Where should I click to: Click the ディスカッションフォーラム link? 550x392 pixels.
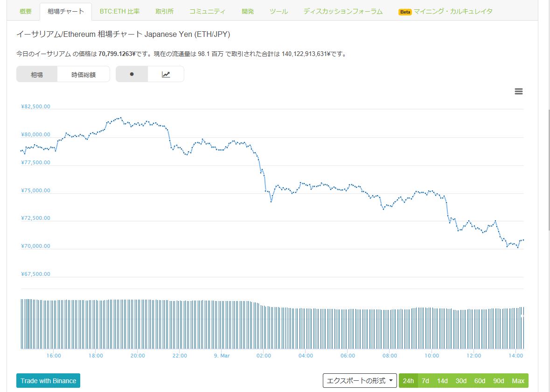343,11
